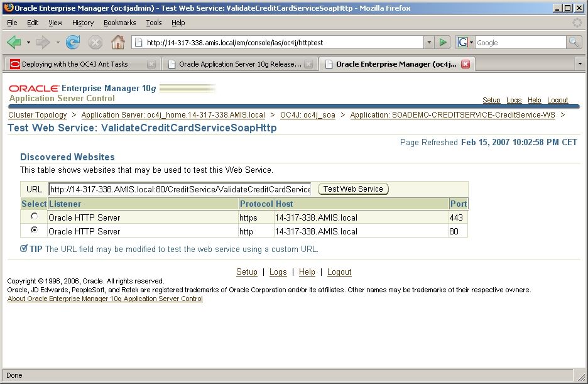This screenshot has height=384, width=588.
Task: Click the Logout link at top right
Action: click(557, 100)
